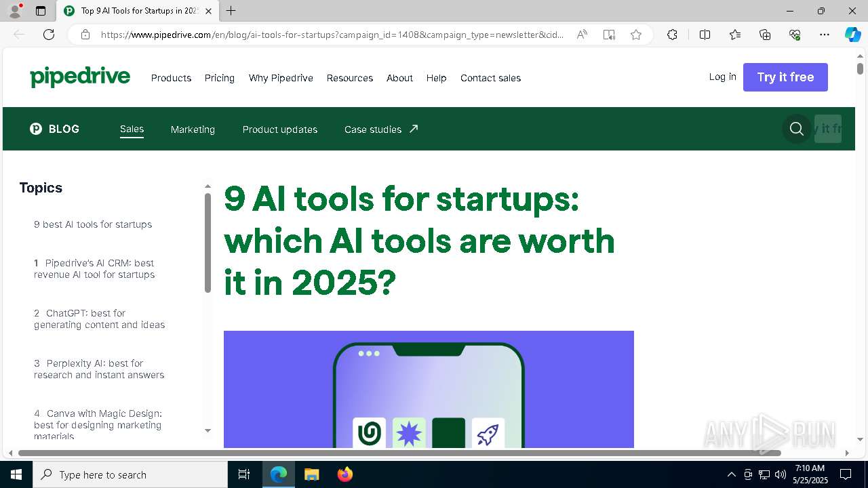Open the Case studies external link
868x488 pixels.
click(381, 129)
